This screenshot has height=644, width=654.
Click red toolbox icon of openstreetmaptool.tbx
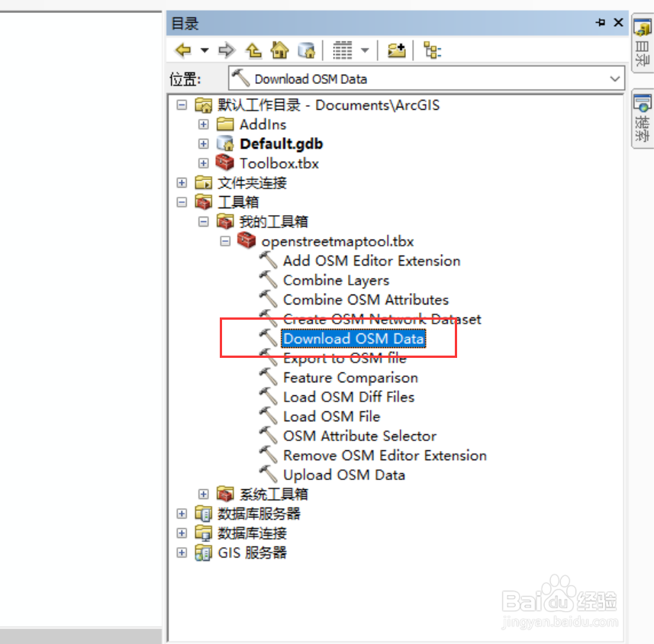pos(246,240)
